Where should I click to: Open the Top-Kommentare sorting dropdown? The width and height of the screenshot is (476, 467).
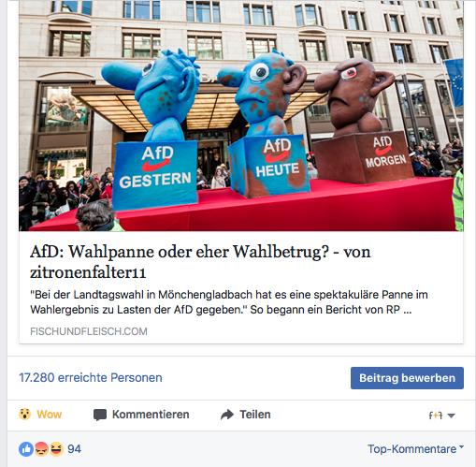(x=415, y=449)
